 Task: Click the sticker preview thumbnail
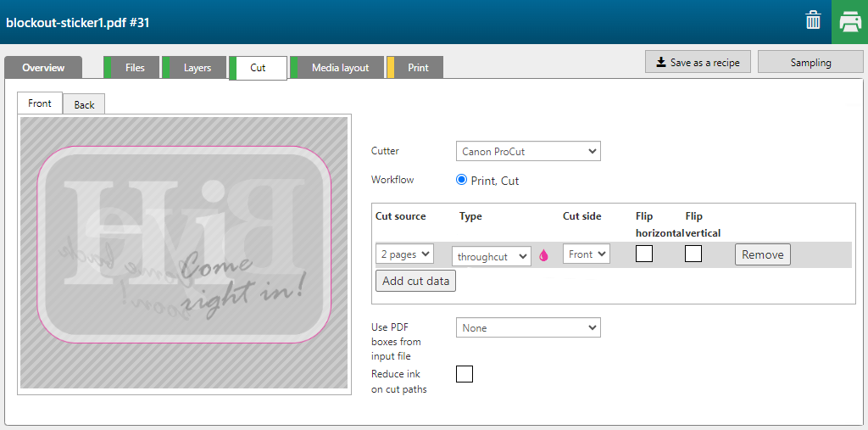pyautogui.click(x=184, y=253)
